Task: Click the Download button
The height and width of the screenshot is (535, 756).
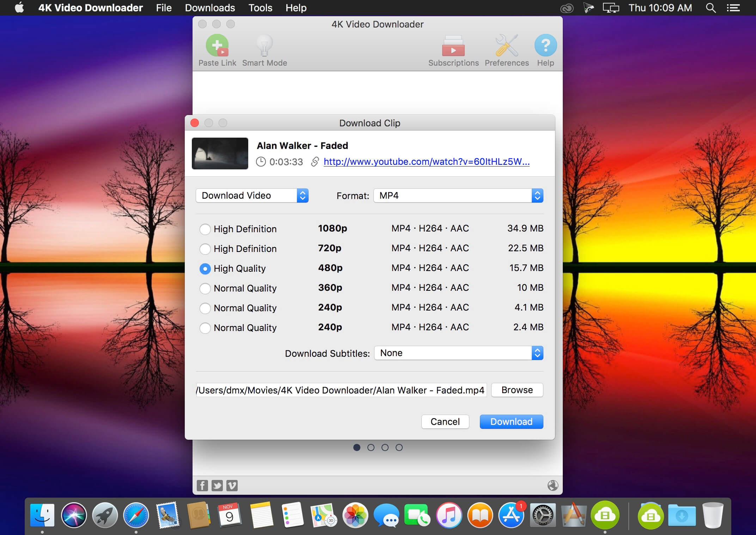Action: pyautogui.click(x=511, y=421)
